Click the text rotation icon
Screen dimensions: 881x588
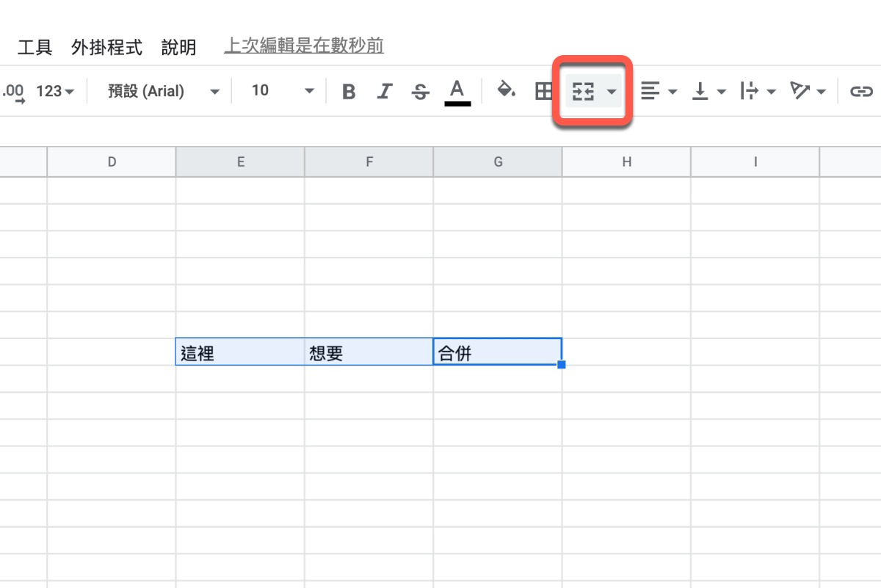coord(799,91)
